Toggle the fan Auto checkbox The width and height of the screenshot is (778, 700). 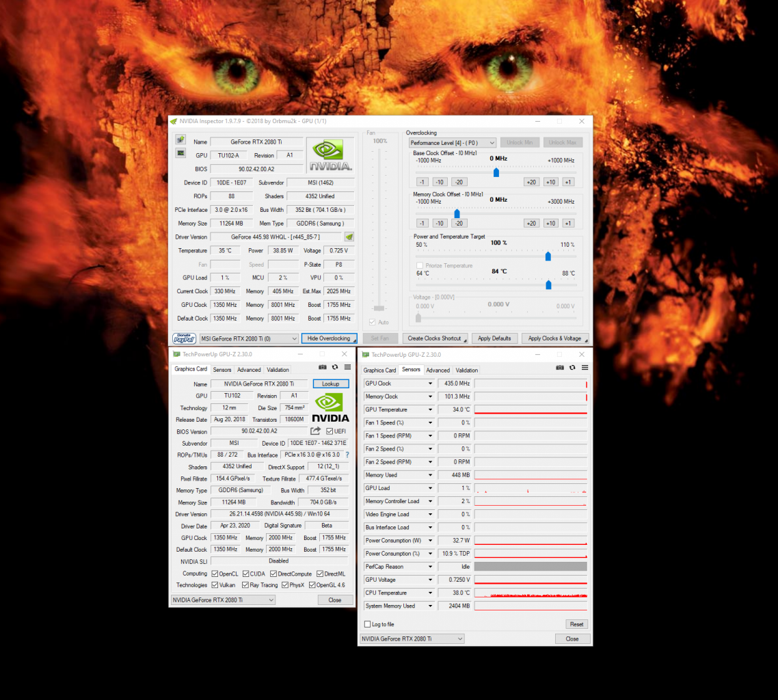[x=372, y=323]
